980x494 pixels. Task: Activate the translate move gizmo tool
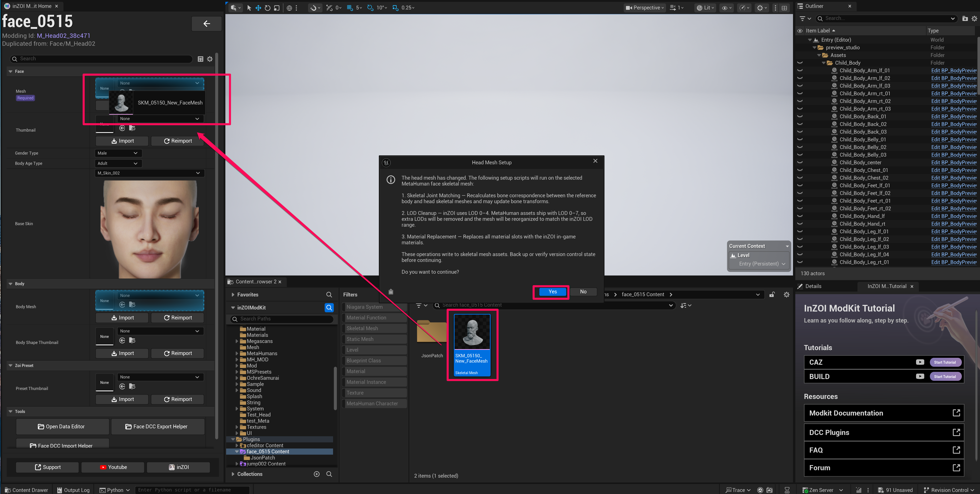coord(258,8)
